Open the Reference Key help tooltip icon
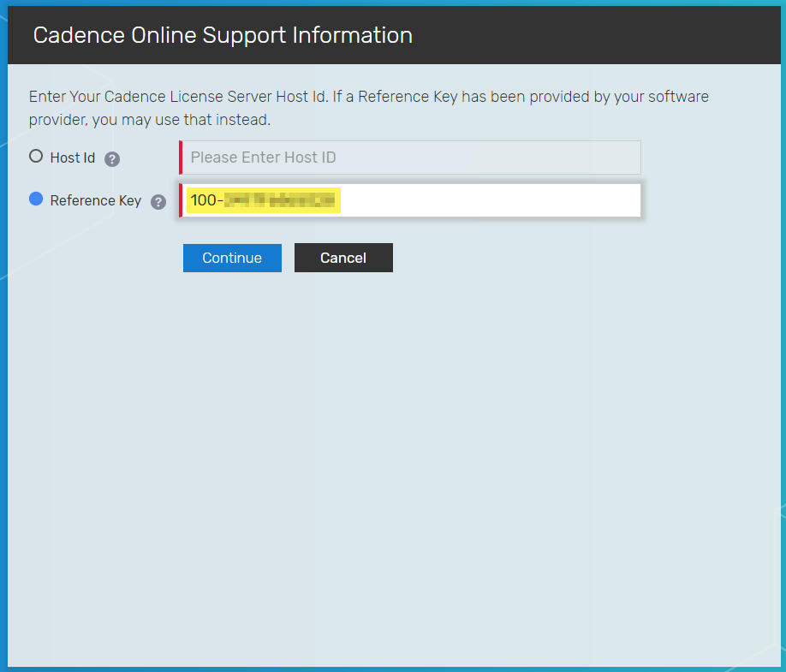Image resolution: width=786 pixels, height=672 pixels. [x=158, y=202]
